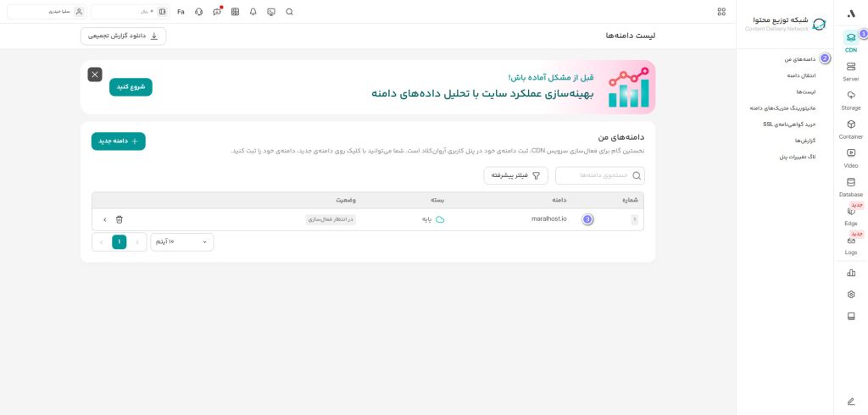This screenshot has width=868, height=415.
Task: Click the دامنه column header
Action: tap(559, 200)
